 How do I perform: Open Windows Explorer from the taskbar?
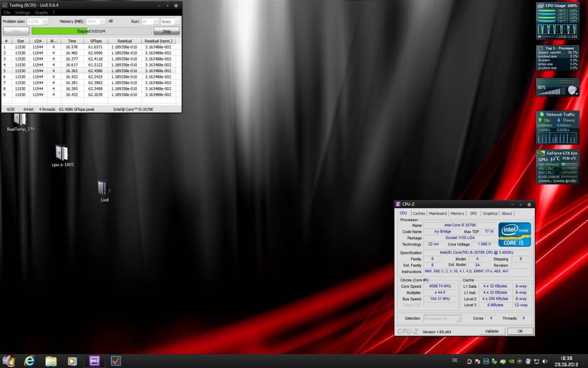pyautogui.click(x=51, y=361)
